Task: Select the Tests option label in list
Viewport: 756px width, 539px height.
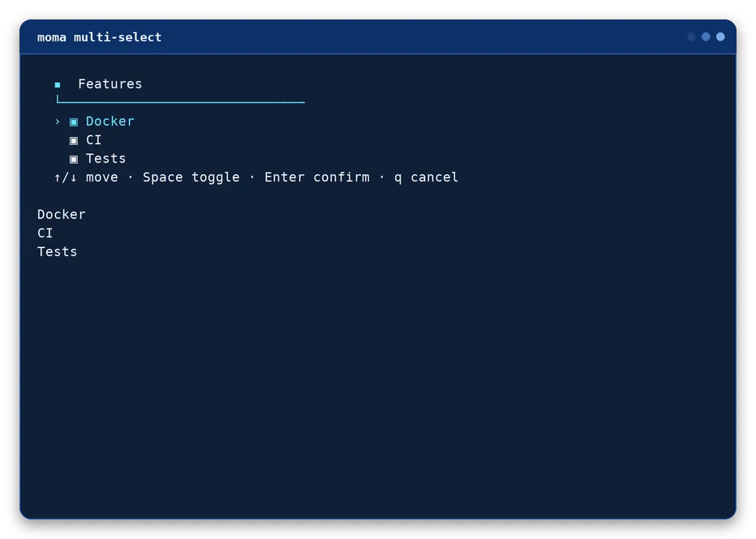Action: click(x=105, y=159)
